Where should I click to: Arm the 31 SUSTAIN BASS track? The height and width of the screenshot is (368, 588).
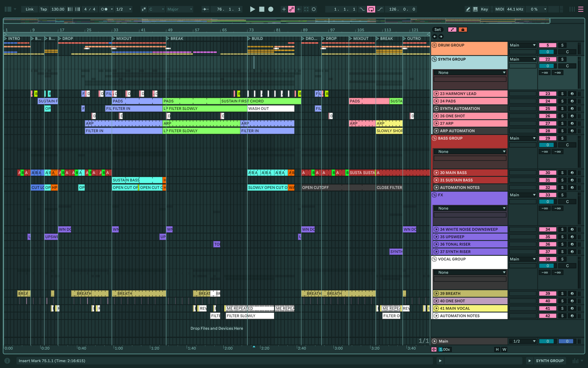click(572, 180)
